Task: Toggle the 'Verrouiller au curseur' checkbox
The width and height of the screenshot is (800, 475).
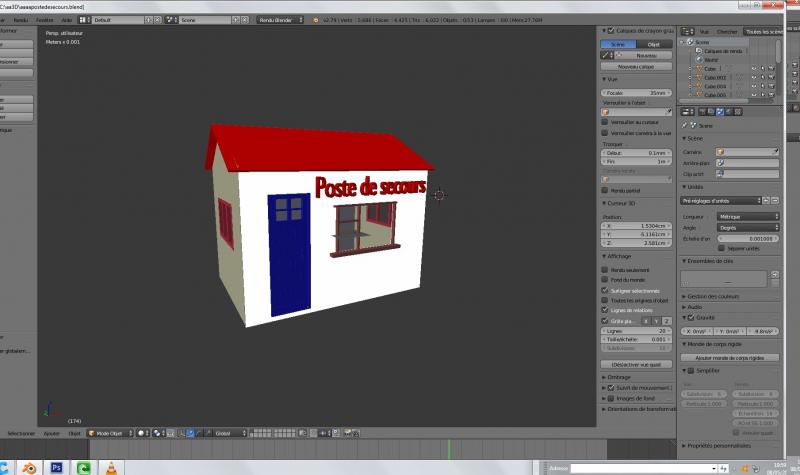Action: point(604,122)
